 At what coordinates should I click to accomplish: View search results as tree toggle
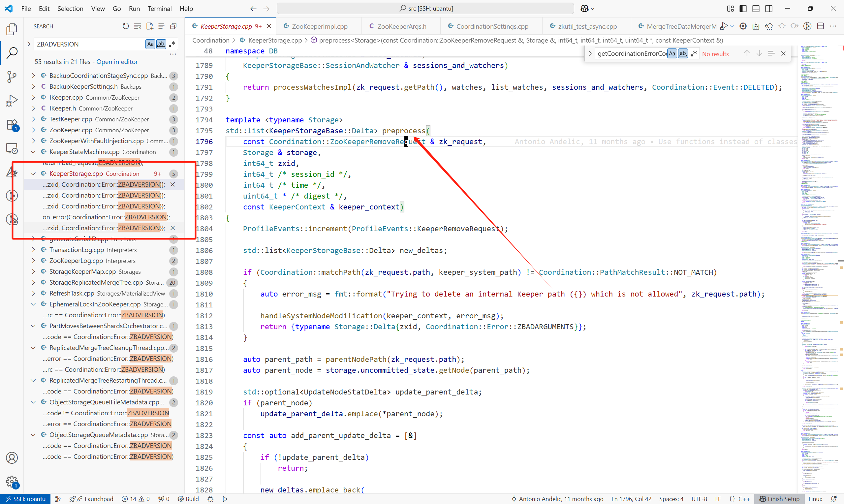pyautogui.click(x=161, y=26)
